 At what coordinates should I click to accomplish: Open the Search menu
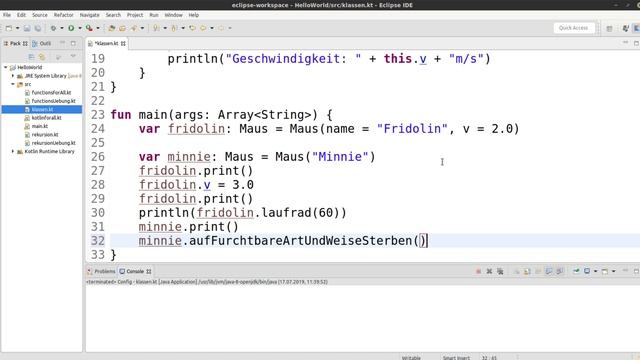pos(113,15)
